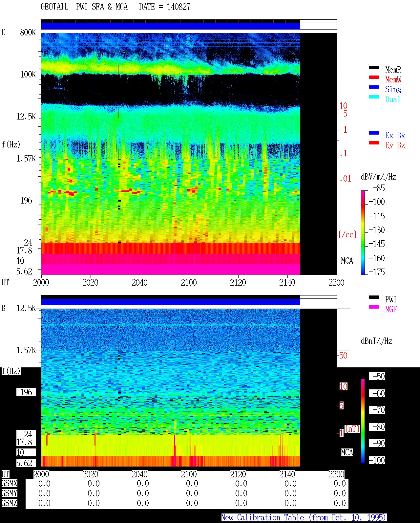Screen dimensions: 420x523
Task: Click the DATE = 140827 label
Action: (x=165, y=7)
